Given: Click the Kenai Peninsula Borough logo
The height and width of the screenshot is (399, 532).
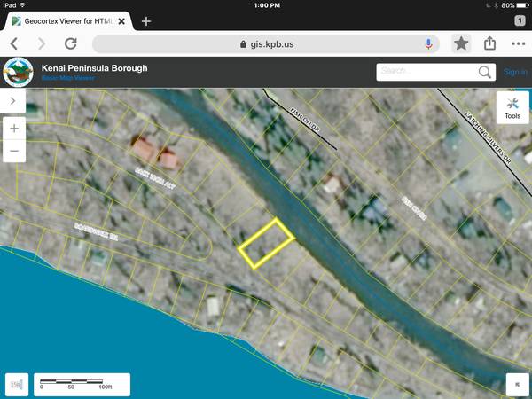Looking at the screenshot, I should (x=18, y=72).
